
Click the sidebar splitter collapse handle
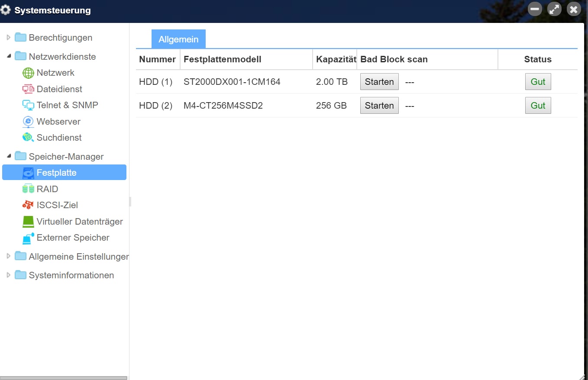pos(130,202)
